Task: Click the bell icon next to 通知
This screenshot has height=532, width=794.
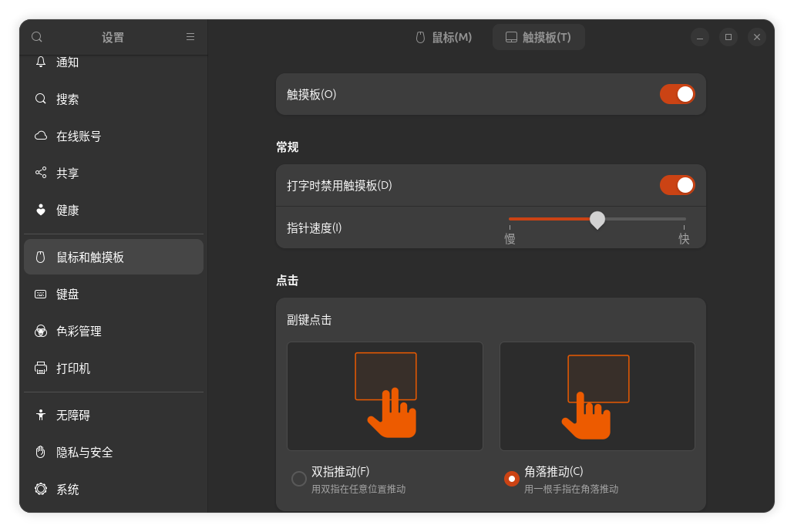Action: [41, 62]
